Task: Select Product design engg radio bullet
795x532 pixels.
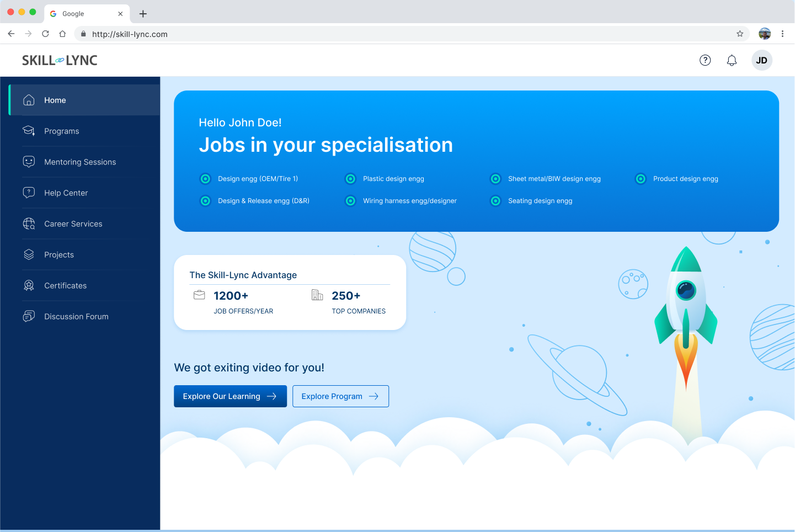Action: pos(641,179)
